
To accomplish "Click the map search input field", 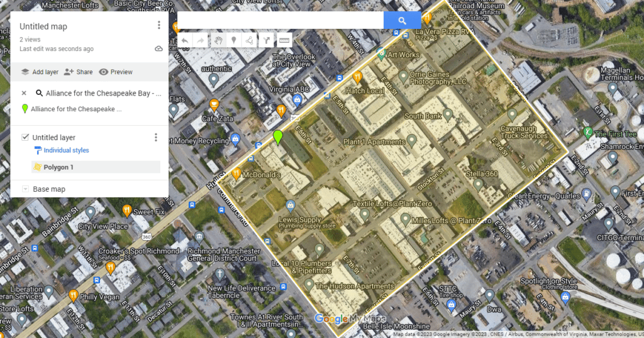I will [x=280, y=21].
